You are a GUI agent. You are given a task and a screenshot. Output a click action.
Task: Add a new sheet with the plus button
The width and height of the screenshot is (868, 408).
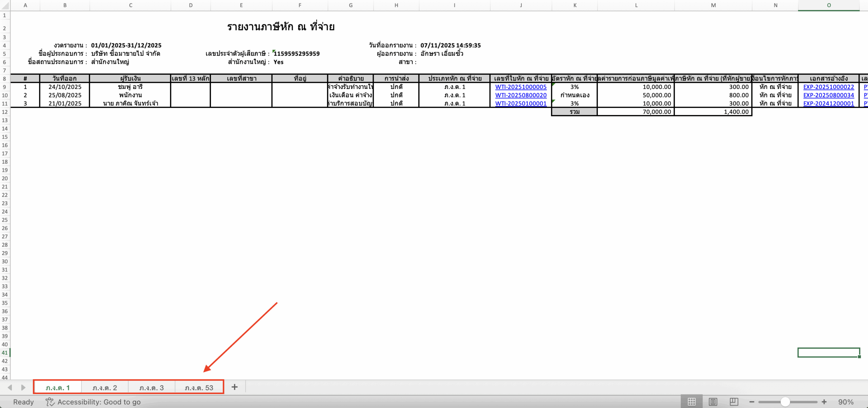point(235,387)
